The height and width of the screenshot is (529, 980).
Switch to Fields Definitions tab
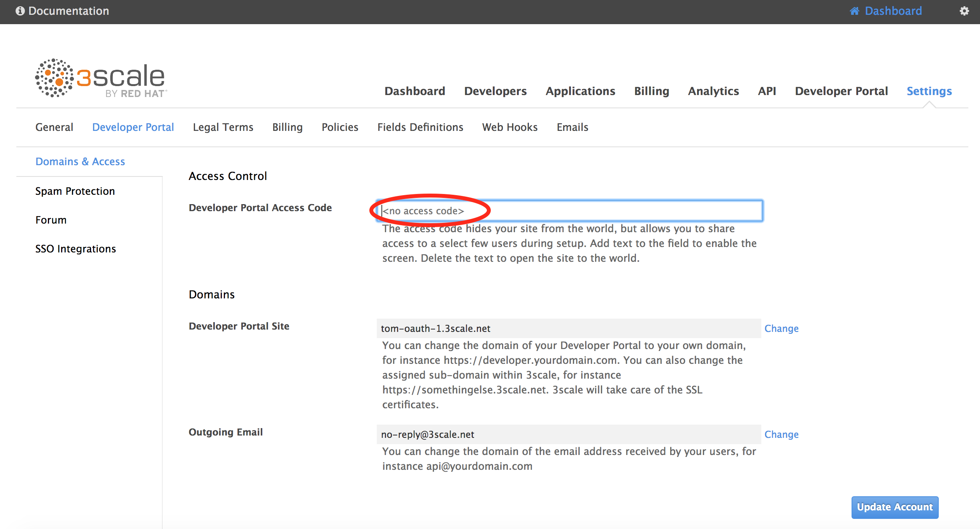[420, 127]
